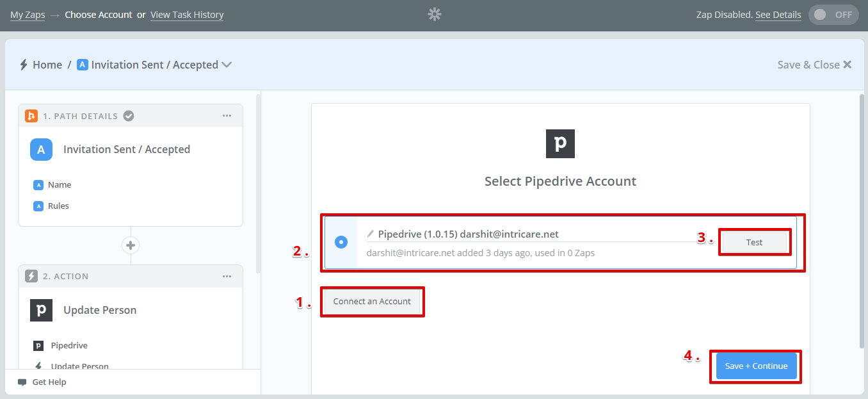
Task: Click Home in the breadcrumb
Action: point(47,65)
